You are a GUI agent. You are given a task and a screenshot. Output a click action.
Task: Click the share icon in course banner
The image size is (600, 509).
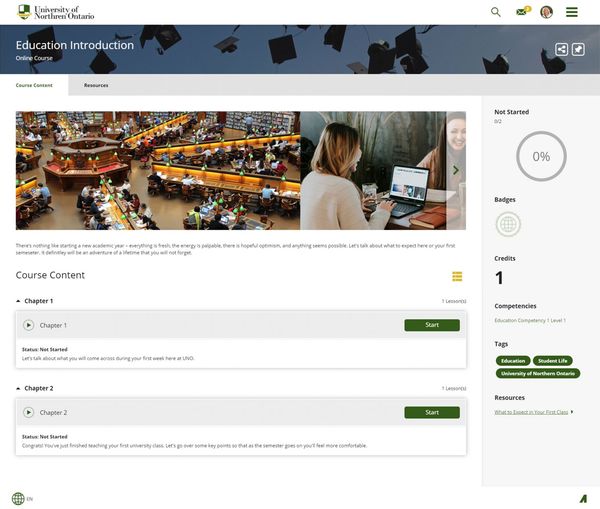point(562,49)
